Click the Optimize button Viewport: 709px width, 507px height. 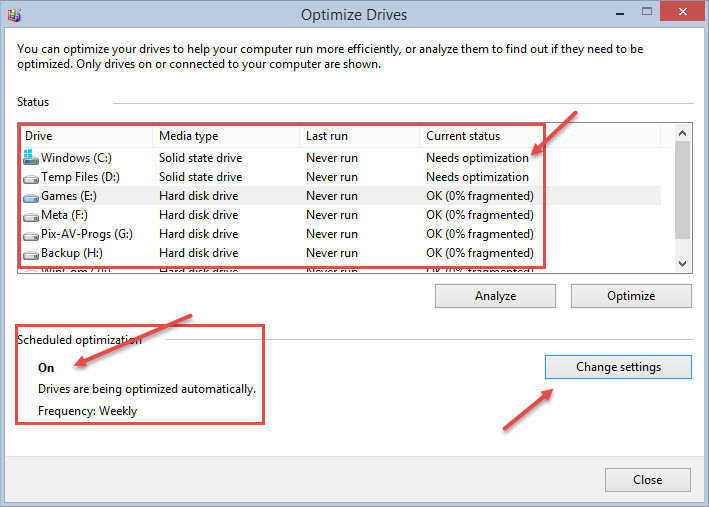[x=631, y=296]
